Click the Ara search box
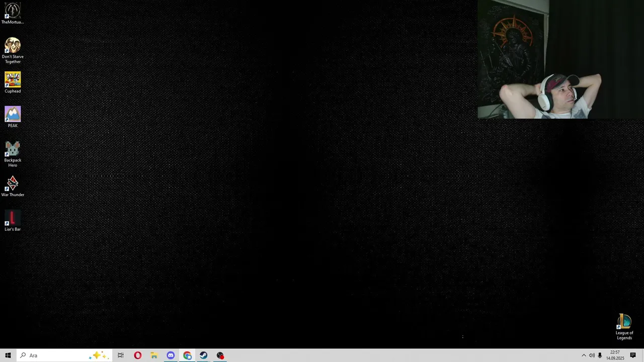 point(64,355)
